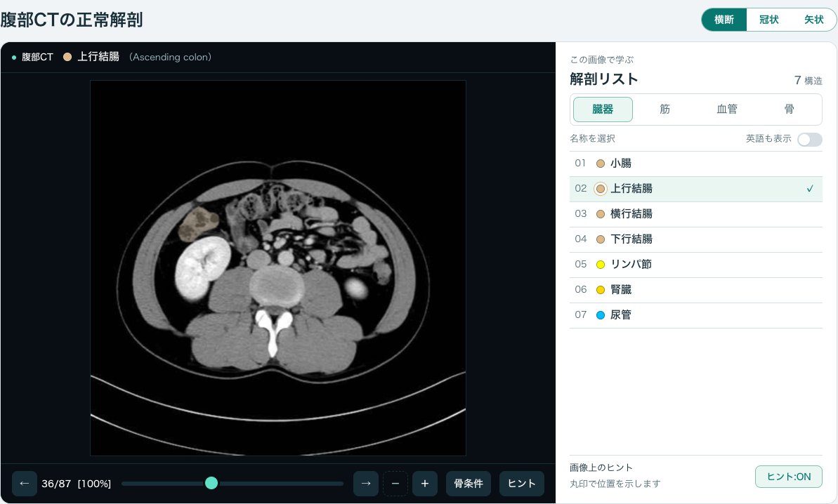The height and width of the screenshot is (504, 838).
Task: Select the 筋 category tab
Action: point(664,110)
